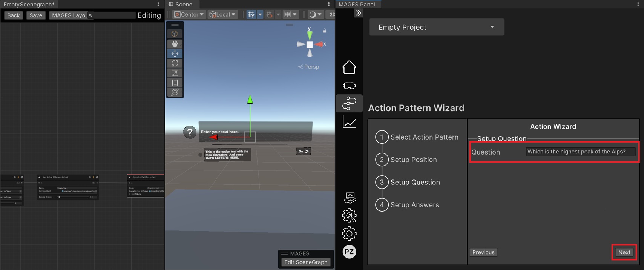Viewport: 644px width, 270px height.
Task: Toggle 2D view mode in Scene
Action: pos(332,15)
